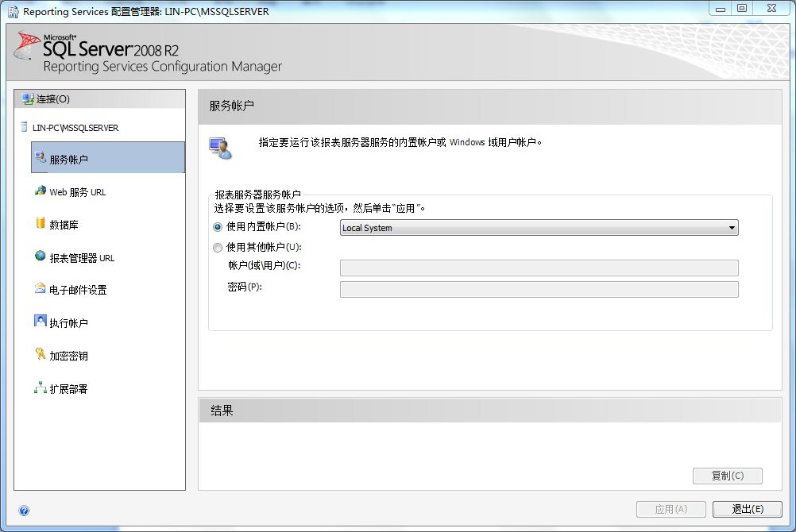The height and width of the screenshot is (532, 796).
Task: Click the 连接(O) connect icon
Action: click(28, 99)
